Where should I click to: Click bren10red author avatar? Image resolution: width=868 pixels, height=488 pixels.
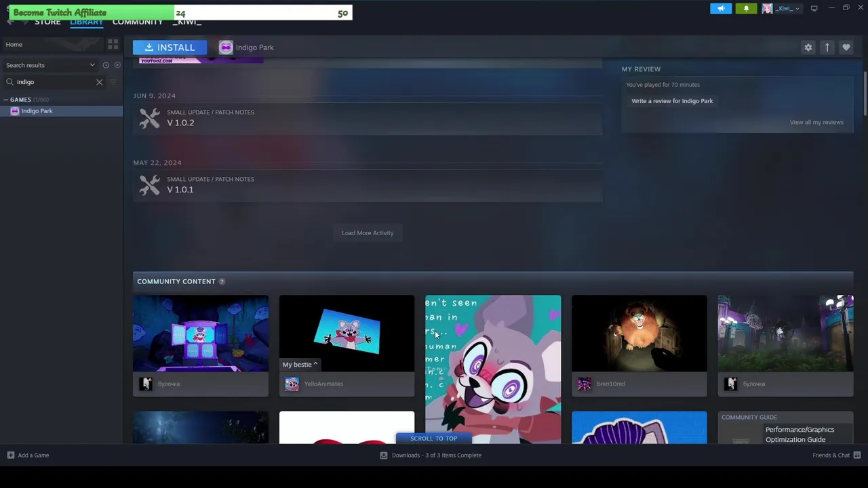[584, 384]
